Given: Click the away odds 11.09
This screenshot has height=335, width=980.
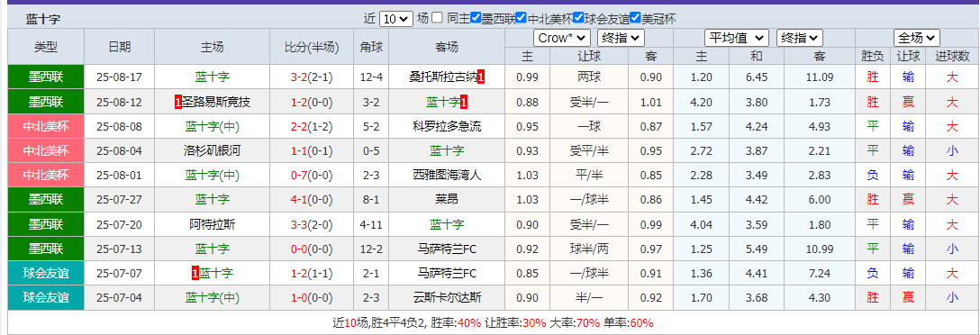Looking at the screenshot, I should tap(820, 78).
